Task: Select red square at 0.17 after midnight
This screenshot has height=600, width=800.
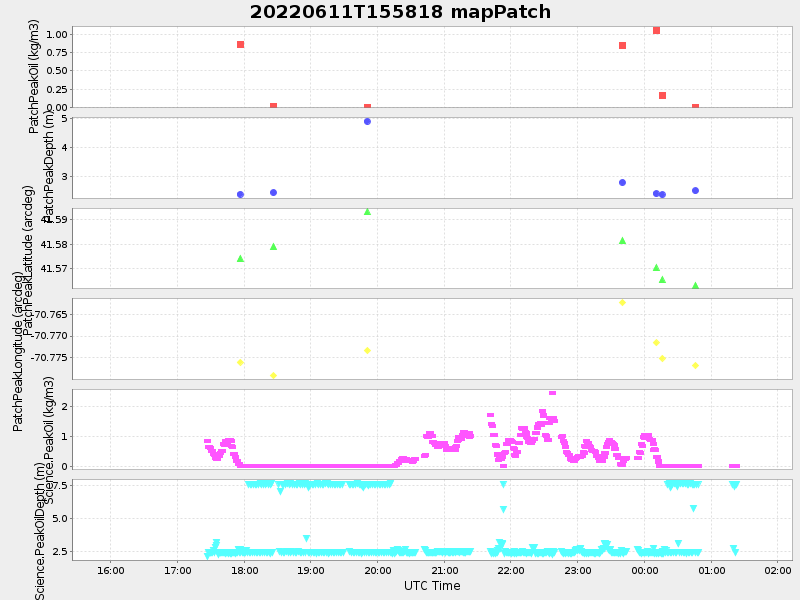Action: coord(662,95)
